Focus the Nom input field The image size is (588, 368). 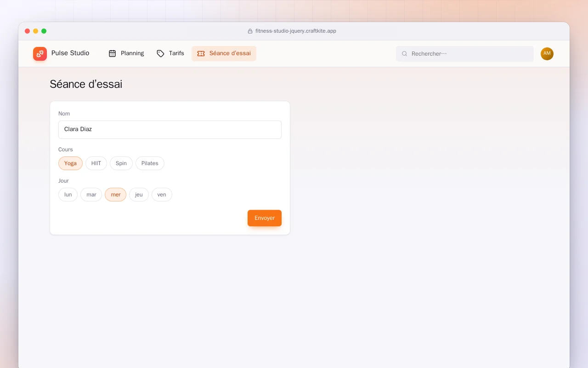pos(170,130)
